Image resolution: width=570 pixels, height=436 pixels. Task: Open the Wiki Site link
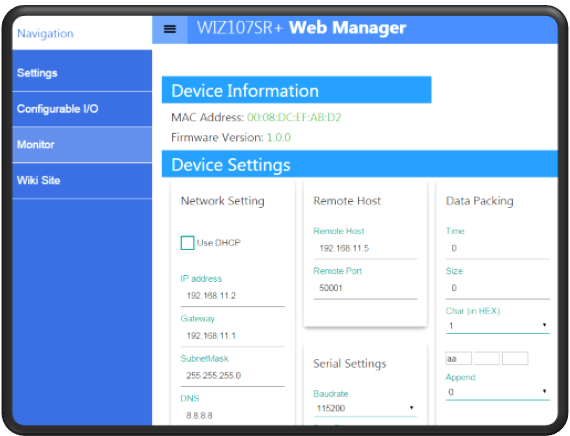[82, 180]
